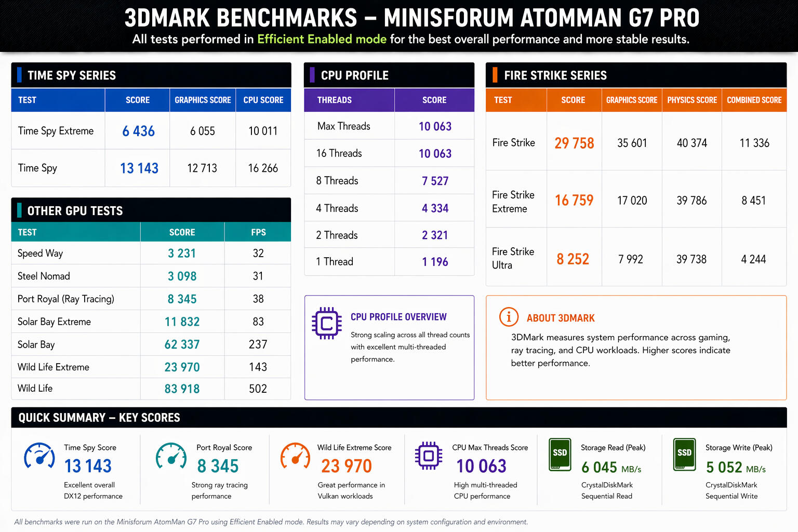Click the Fire Strike combined score 11 336
The height and width of the screenshot is (532, 798).
coord(754,143)
